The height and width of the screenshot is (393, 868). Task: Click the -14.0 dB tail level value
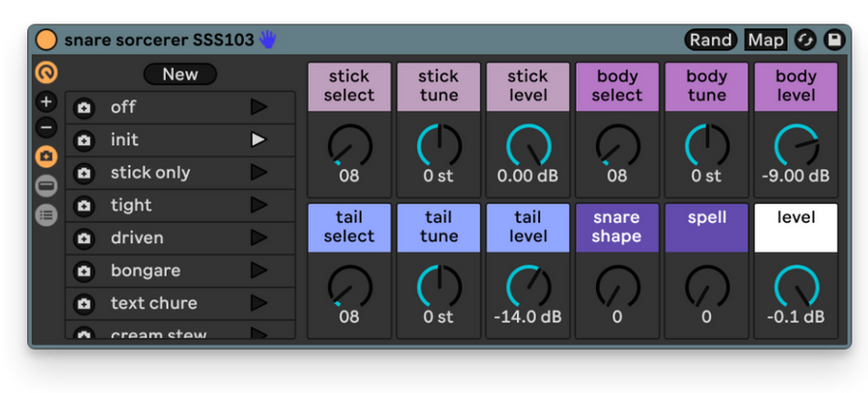pos(529,317)
